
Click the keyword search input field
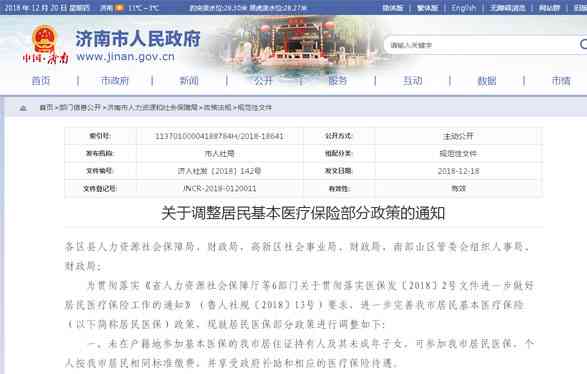point(481,45)
